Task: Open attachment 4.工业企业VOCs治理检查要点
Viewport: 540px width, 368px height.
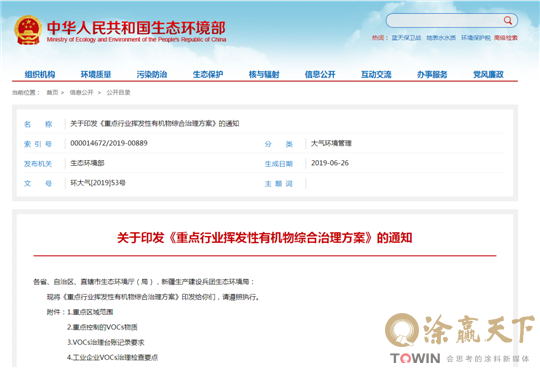Action: click(112, 358)
